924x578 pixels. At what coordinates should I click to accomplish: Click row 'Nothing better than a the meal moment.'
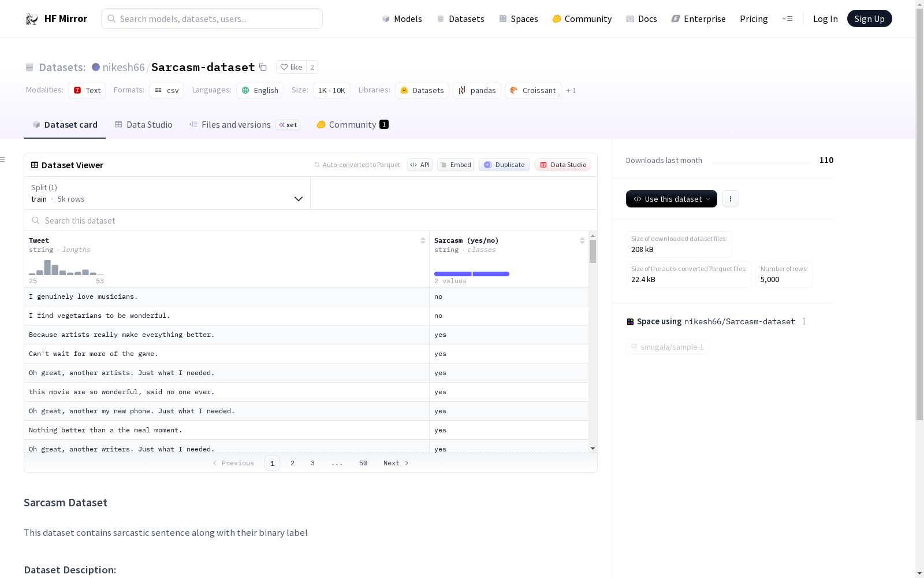click(x=306, y=430)
